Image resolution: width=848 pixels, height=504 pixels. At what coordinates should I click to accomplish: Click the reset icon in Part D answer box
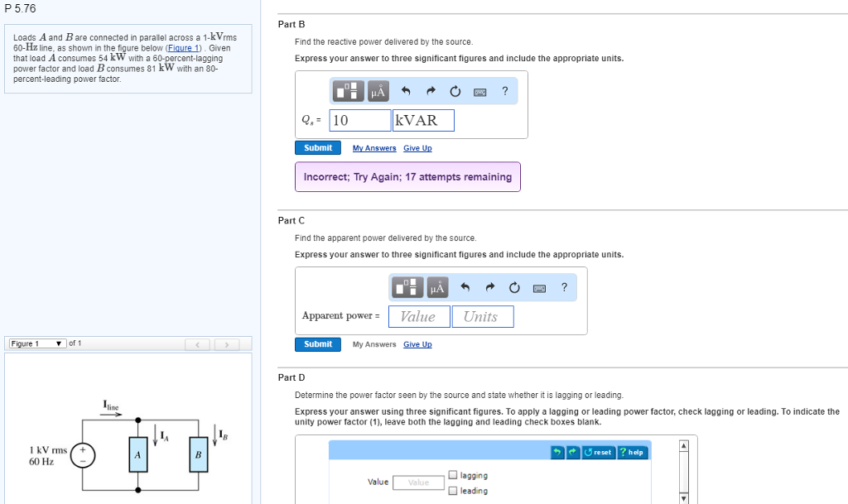pyautogui.click(x=599, y=452)
